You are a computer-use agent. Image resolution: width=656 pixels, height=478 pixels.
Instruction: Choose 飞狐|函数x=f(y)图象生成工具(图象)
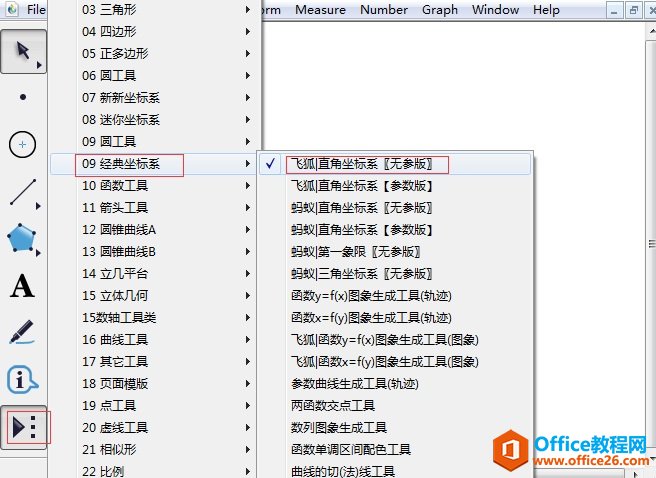click(x=395, y=362)
